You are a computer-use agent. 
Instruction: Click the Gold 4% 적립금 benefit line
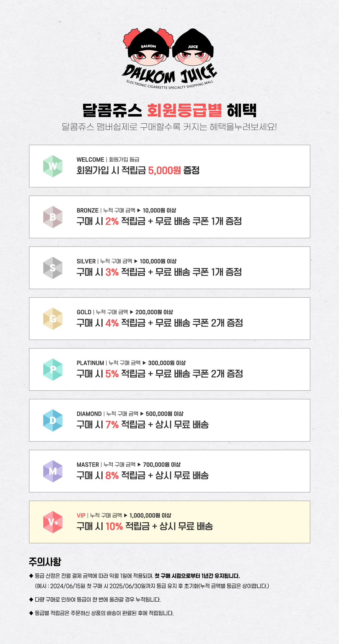tap(160, 323)
